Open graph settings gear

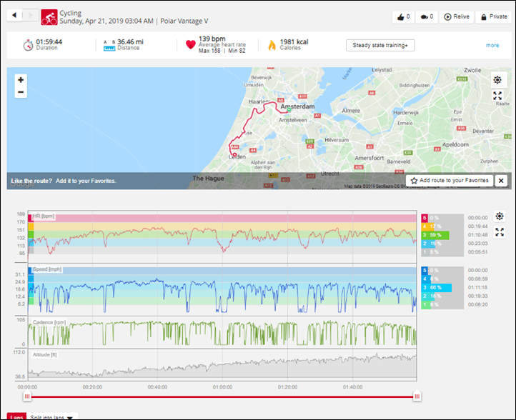click(x=500, y=216)
